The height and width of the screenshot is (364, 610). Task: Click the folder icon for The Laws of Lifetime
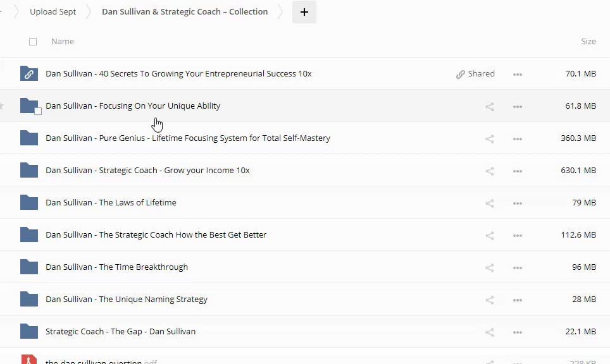click(29, 202)
